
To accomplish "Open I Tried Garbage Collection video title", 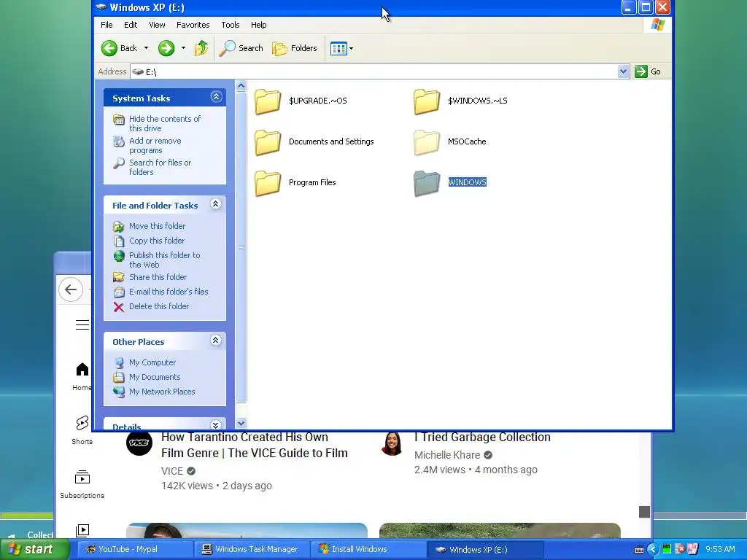I will pyautogui.click(x=482, y=437).
